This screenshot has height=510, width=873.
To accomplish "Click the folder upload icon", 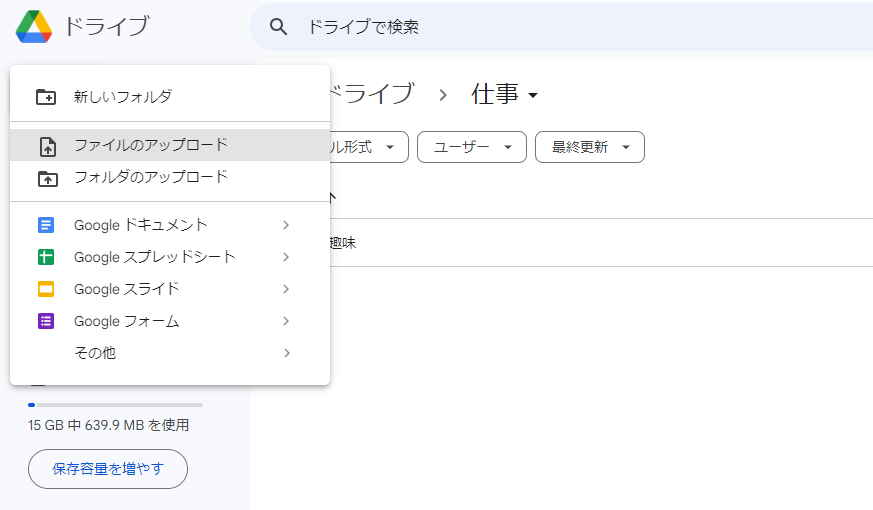I will [48, 178].
